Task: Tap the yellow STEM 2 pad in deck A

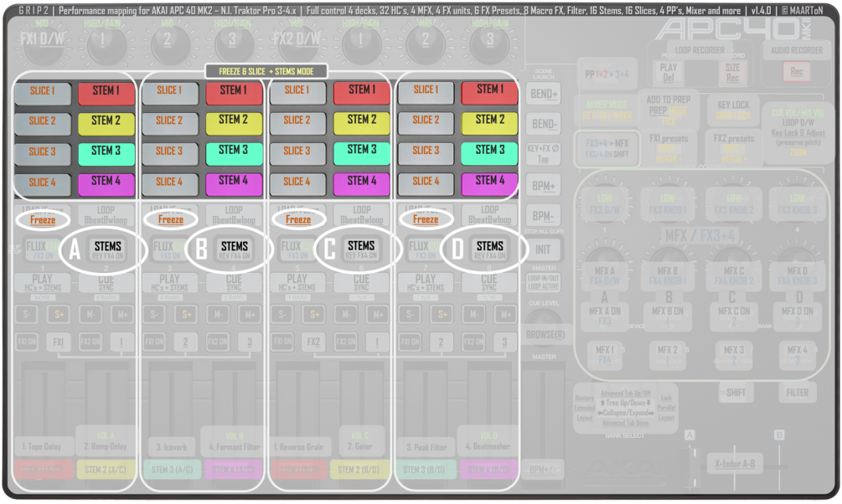Action: [x=106, y=122]
